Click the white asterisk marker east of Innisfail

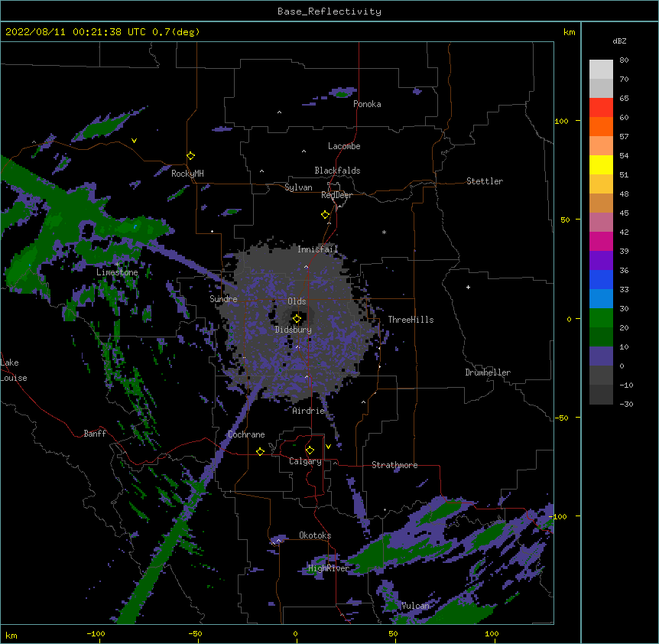pos(384,232)
